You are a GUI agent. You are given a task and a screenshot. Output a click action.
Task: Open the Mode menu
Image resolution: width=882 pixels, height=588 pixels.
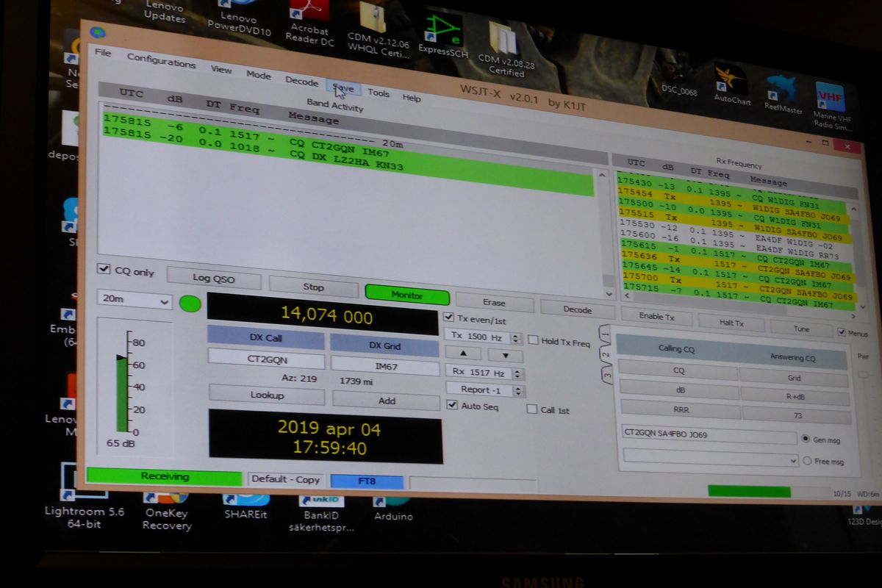coord(258,75)
